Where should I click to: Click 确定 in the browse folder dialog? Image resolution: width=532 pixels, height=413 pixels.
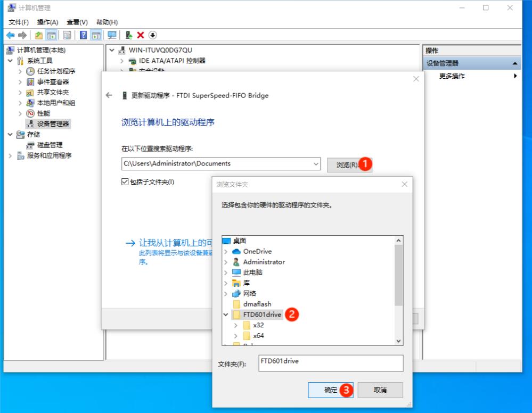[x=330, y=390]
